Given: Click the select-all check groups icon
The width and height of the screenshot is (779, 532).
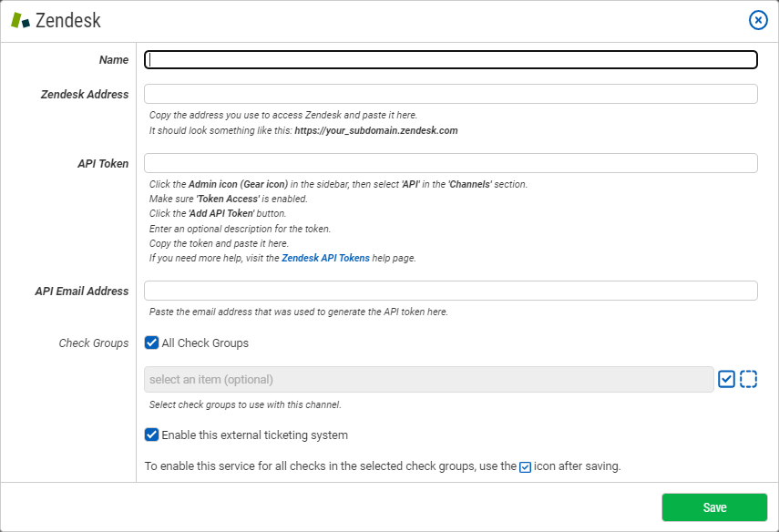Looking at the screenshot, I should tap(726, 379).
